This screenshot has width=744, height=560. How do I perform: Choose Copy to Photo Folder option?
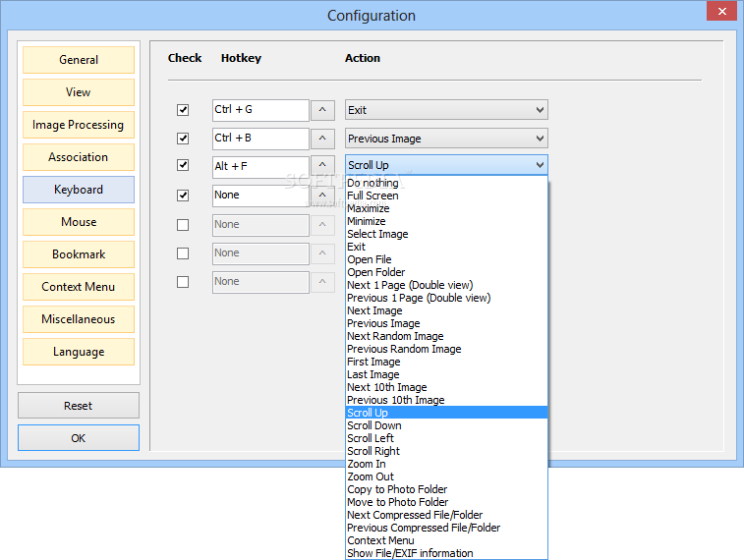point(446,490)
